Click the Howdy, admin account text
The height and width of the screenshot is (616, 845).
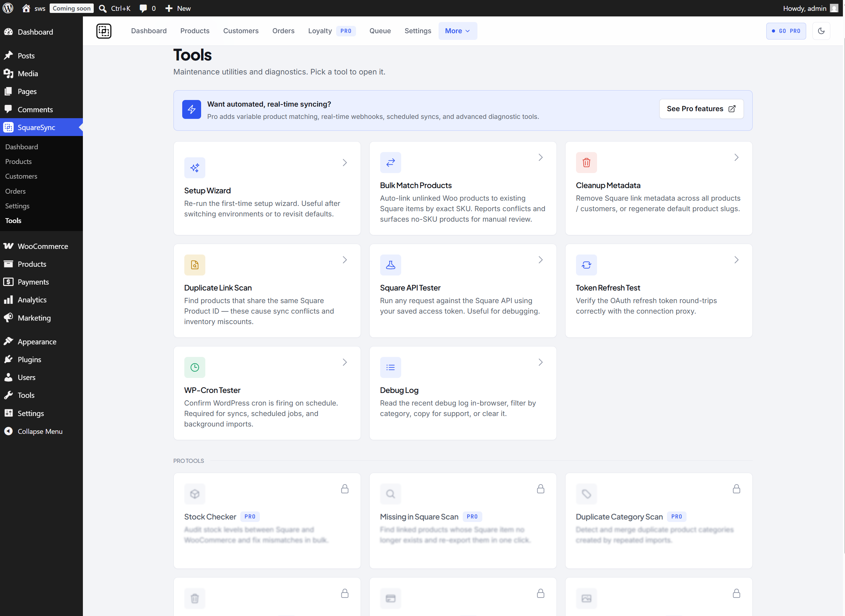click(x=804, y=8)
